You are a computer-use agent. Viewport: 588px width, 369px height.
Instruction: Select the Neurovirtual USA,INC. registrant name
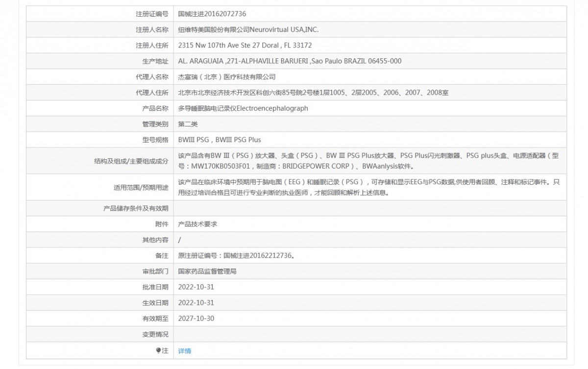[248, 29]
